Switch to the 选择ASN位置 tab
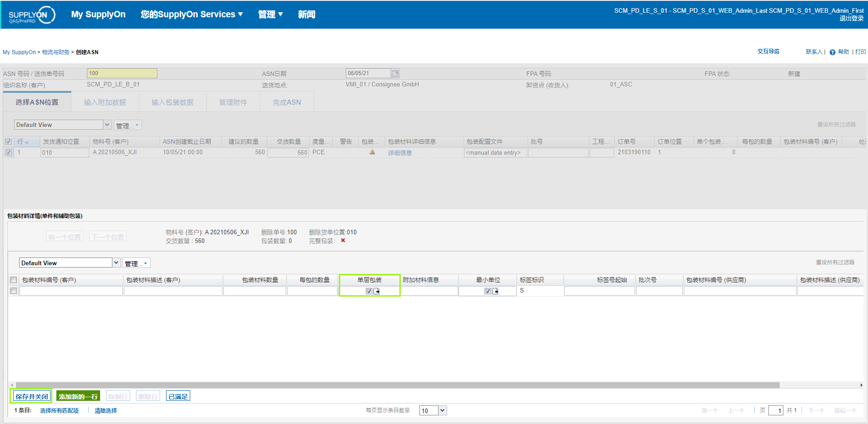 (x=37, y=102)
